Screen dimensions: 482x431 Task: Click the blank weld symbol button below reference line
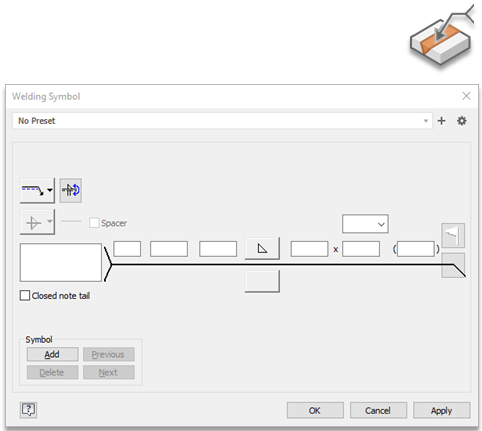tap(262, 281)
